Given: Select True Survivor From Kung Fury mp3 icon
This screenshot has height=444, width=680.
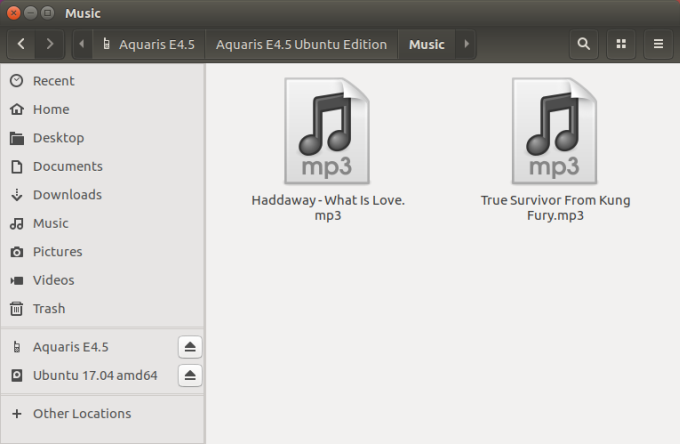Looking at the screenshot, I should tap(555, 131).
